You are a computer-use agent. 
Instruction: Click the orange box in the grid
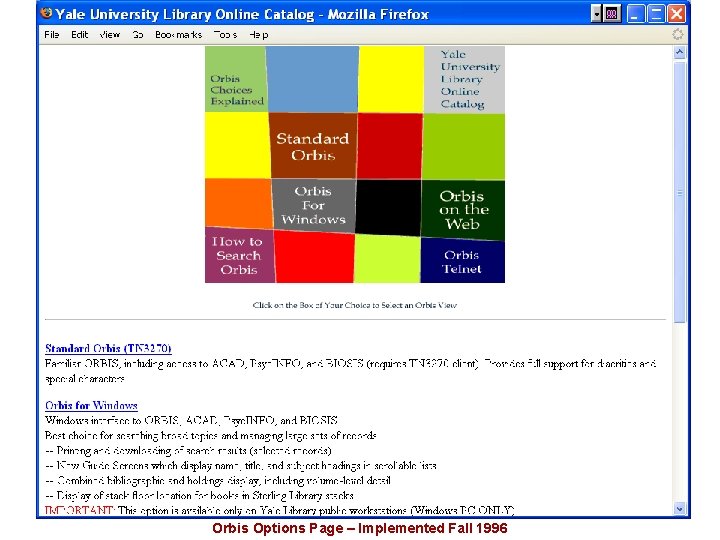pyautogui.click(x=238, y=203)
